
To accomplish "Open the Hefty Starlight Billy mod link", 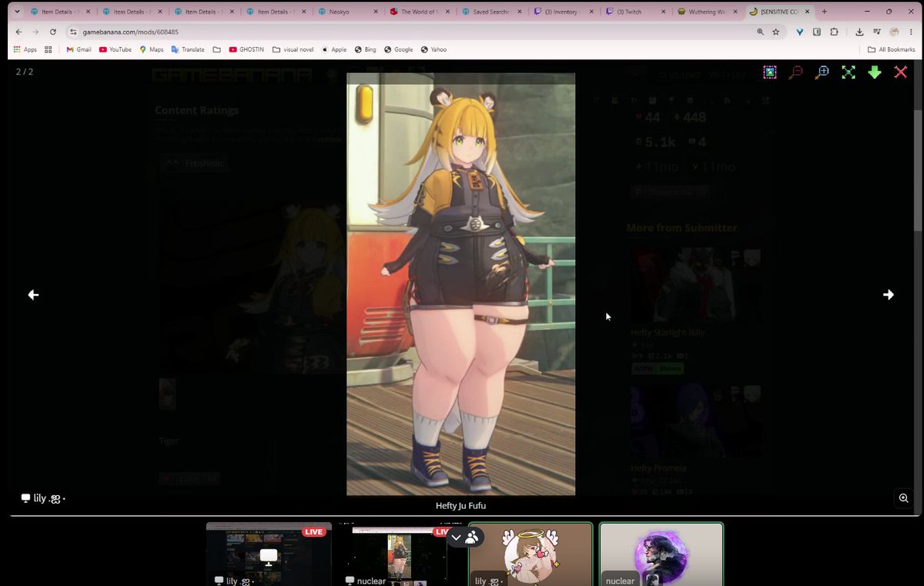I will [x=668, y=332].
